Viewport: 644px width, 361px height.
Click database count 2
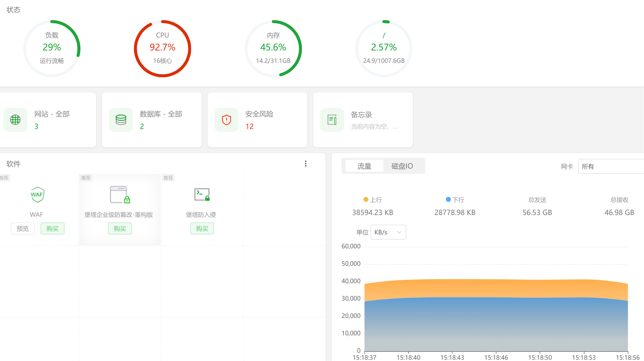click(x=142, y=127)
